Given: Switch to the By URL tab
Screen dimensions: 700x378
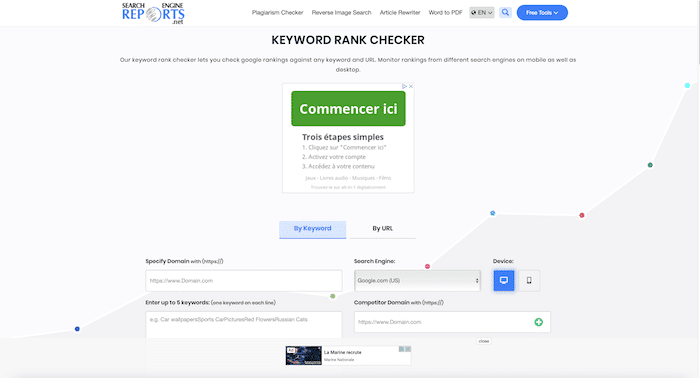Looking at the screenshot, I should click(383, 229).
